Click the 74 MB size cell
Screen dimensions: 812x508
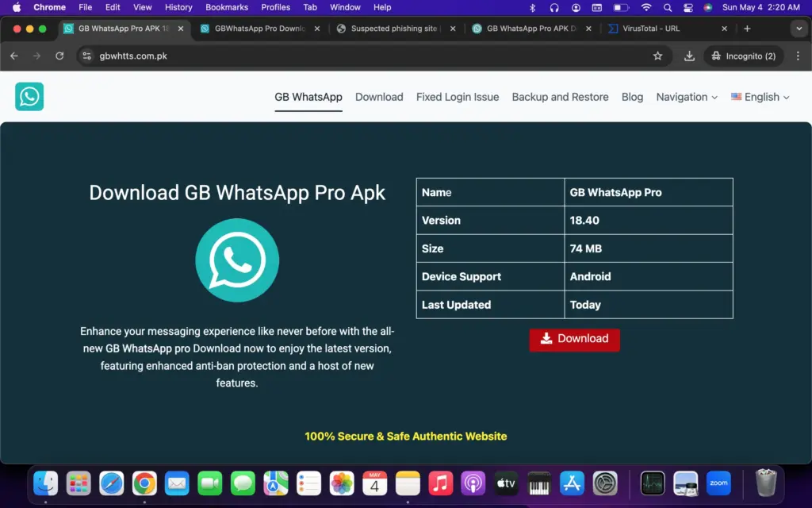649,248
